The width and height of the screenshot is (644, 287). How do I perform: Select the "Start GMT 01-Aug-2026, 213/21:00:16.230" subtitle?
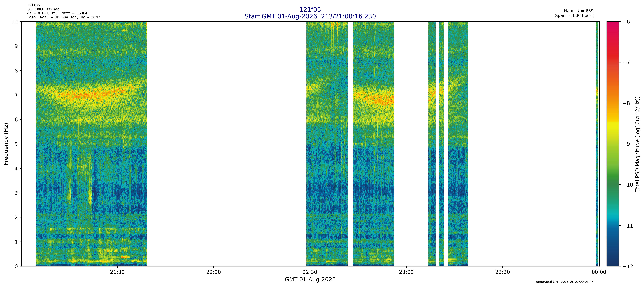(310, 16)
